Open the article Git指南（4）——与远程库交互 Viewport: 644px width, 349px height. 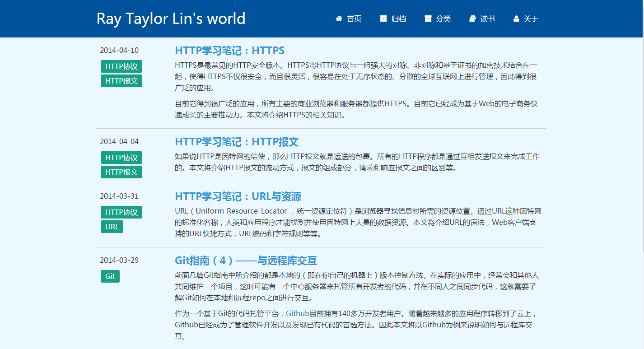(x=246, y=261)
